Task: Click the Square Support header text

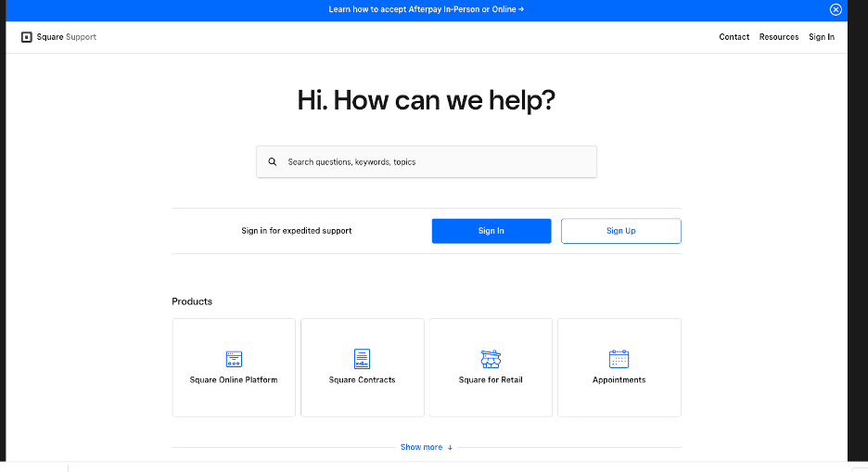Action: click(x=67, y=37)
